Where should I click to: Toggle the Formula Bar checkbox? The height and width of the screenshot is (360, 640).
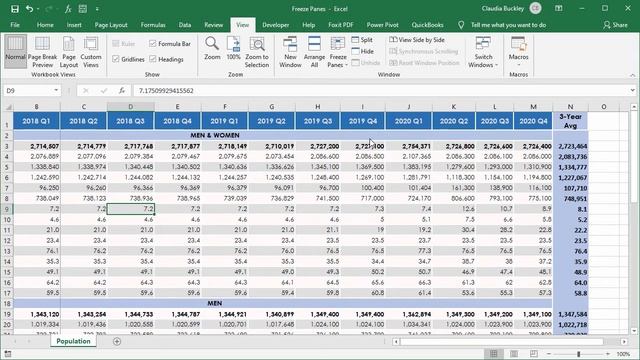(170, 44)
